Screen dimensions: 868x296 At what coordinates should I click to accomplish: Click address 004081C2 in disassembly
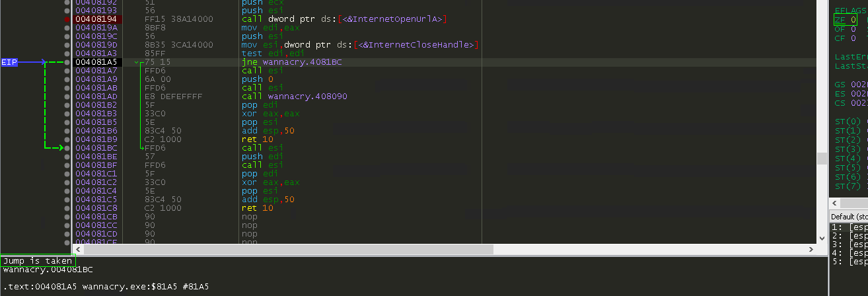(x=96, y=182)
